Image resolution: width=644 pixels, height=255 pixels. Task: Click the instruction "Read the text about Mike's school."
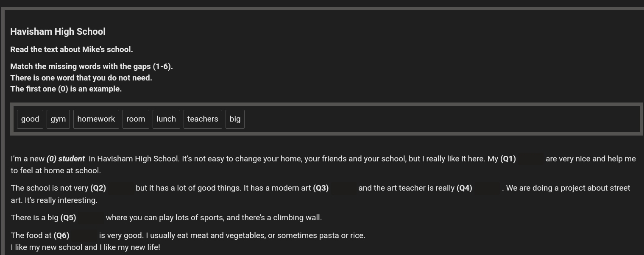[72, 50]
